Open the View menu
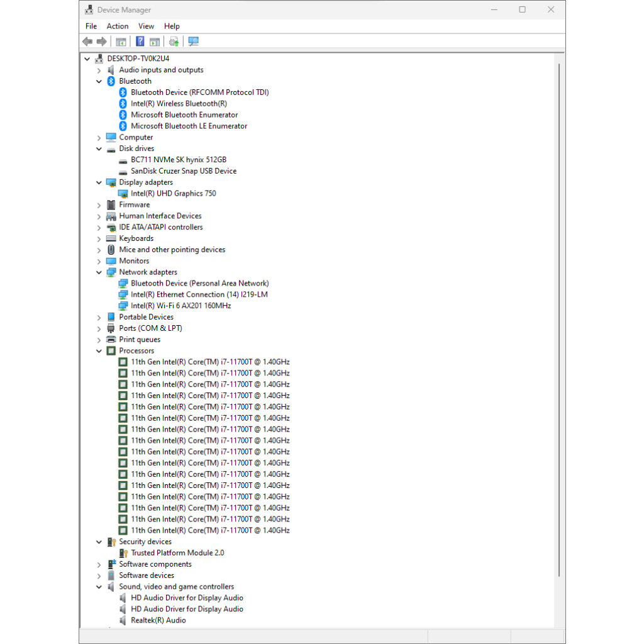 tap(146, 26)
